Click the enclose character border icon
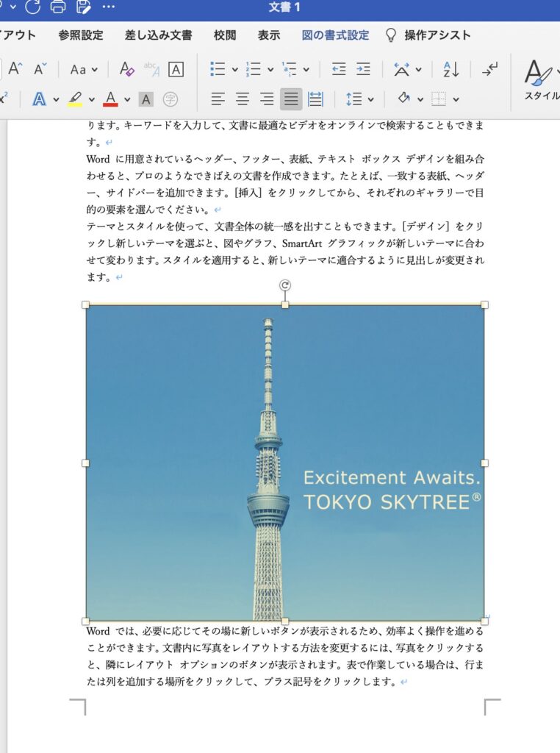The width and height of the screenshot is (560, 753). [x=176, y=70]
